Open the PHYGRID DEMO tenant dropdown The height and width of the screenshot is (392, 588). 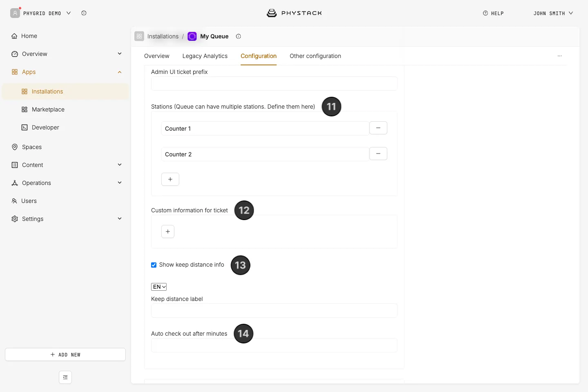pos(69,13)
